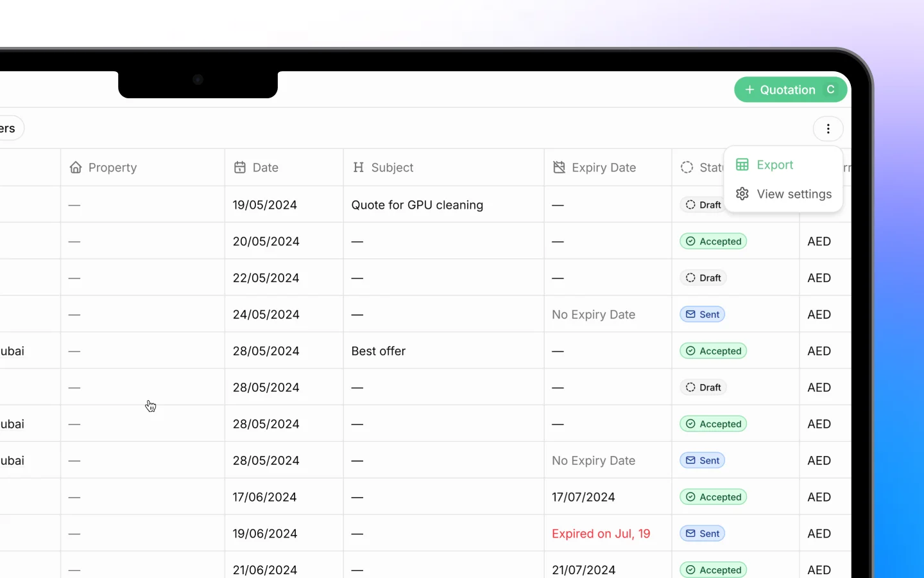Click the gear icon beside View settings
The height and width of the screenshot is (578, 924).
click(x=742, y=194)
